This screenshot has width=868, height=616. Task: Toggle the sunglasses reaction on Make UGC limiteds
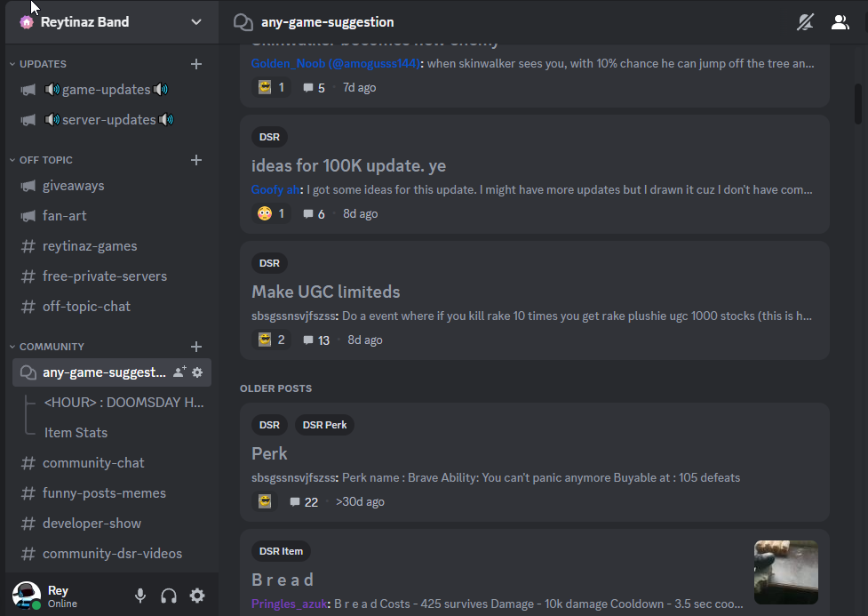pyautogui.click(x=271, y=340)
